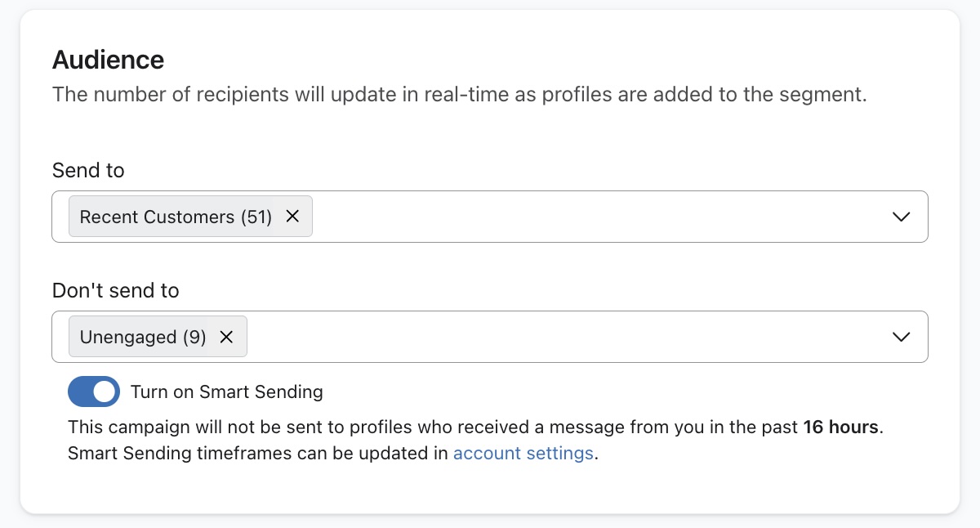Image resolution: width=980 pixels, height=528 pixels.
Task: Select the Unengaged chip label
Action: click(128, 337)
